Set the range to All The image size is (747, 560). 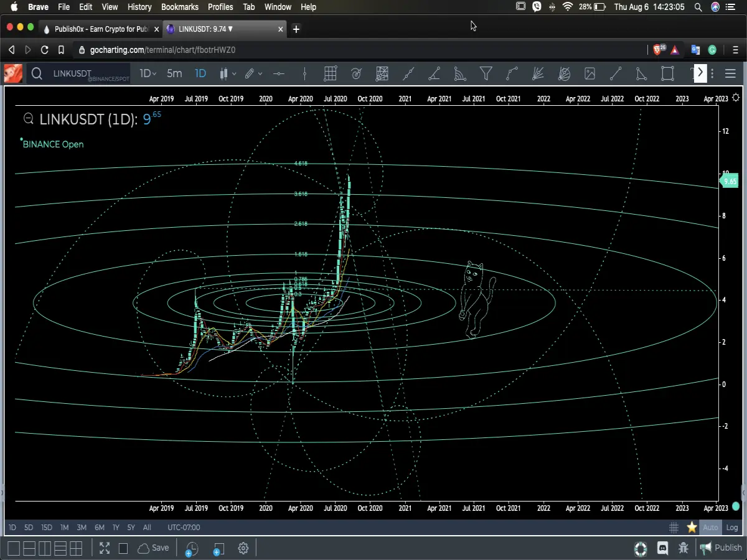point(147,528)
